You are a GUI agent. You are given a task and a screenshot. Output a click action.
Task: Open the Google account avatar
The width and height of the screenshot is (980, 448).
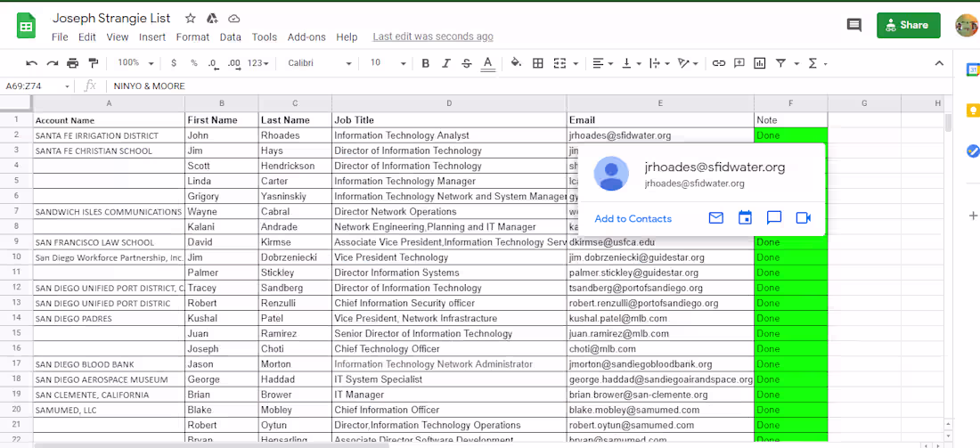tap(968, 26)
